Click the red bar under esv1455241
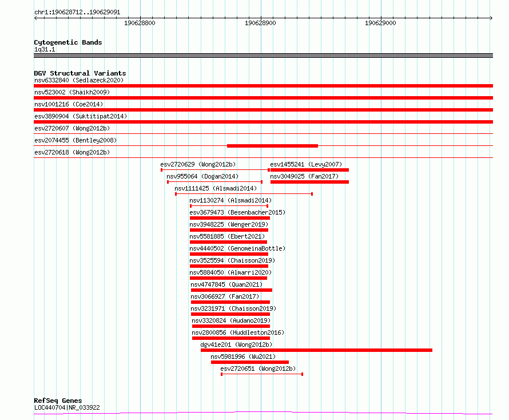 [x=309, y=170]
